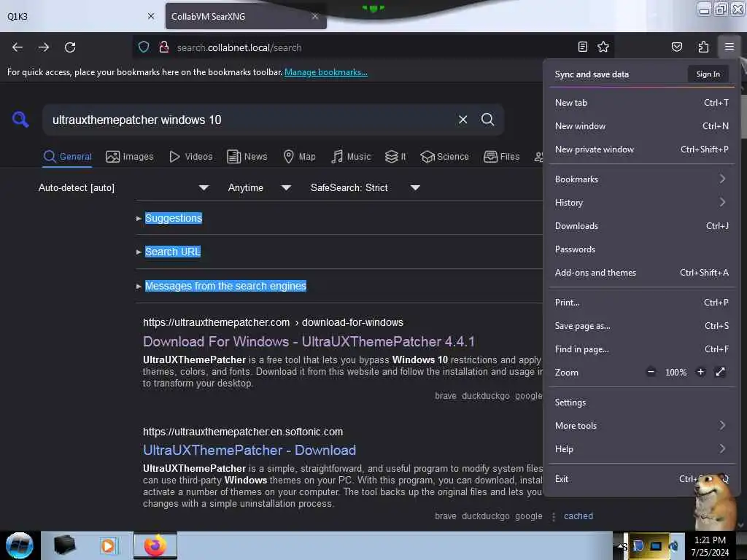747x560 pixels.
Task: Open the Auto-detect language dropdown
Action: [123, 187]
